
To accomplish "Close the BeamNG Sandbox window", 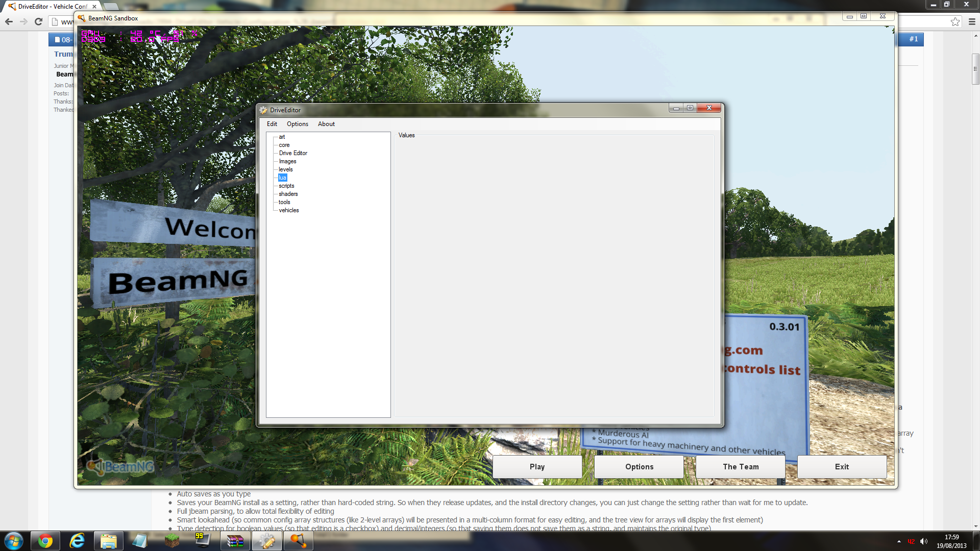I will tap(883, 16).
